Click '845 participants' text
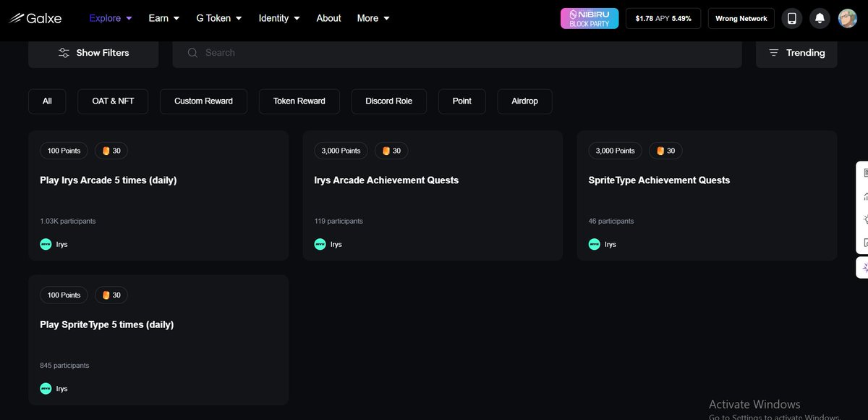This screenshot has width=868, height=420. [64, 366]
